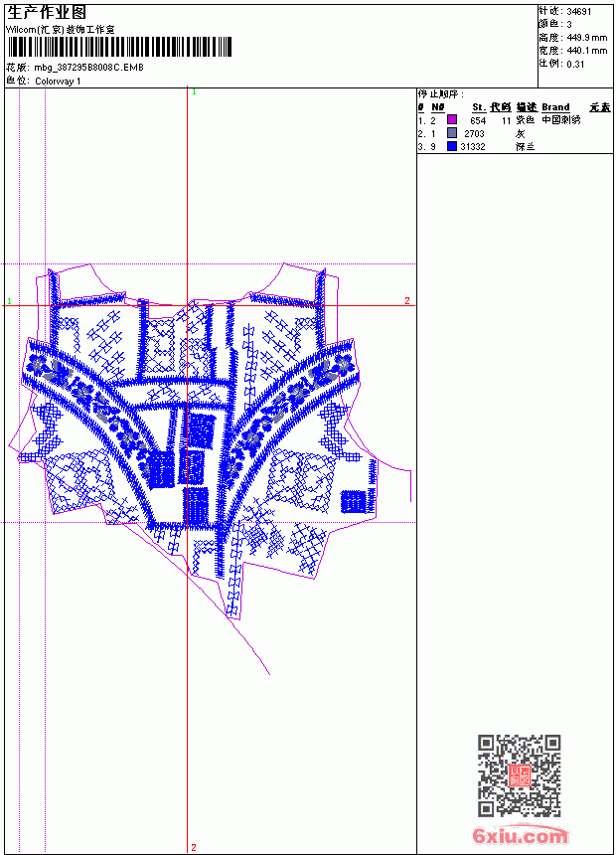Click the red marker 2 at the bottom of the vertical line

click(194, 847)
